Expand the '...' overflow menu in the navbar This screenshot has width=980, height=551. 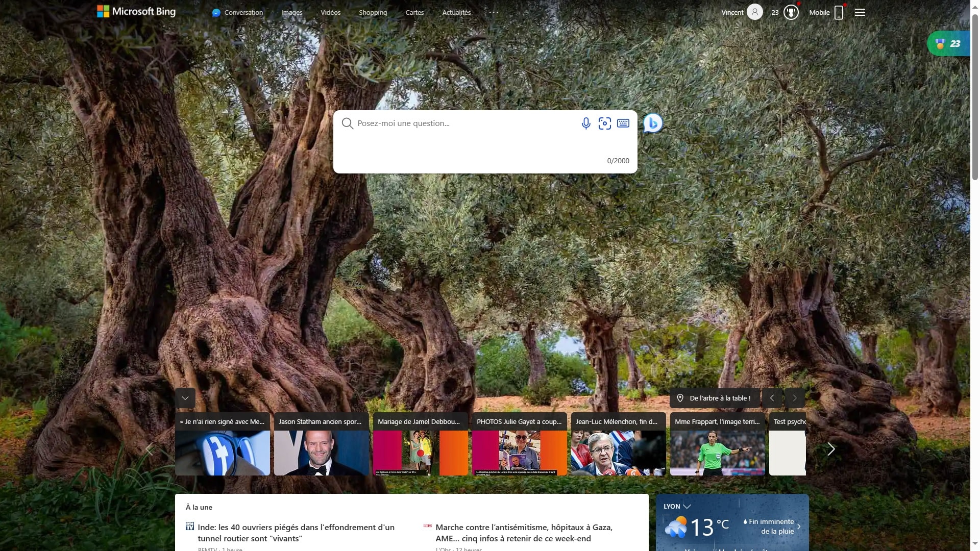click(x=493, y=12)
